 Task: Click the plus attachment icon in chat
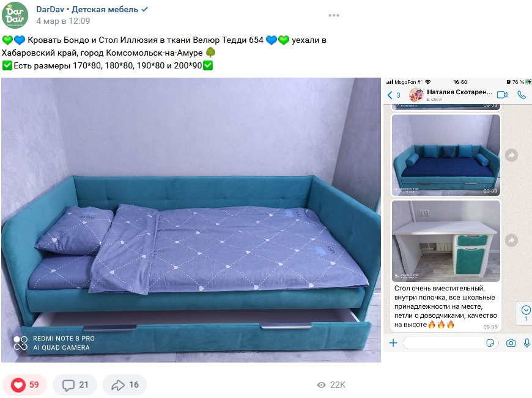[393, 343]
